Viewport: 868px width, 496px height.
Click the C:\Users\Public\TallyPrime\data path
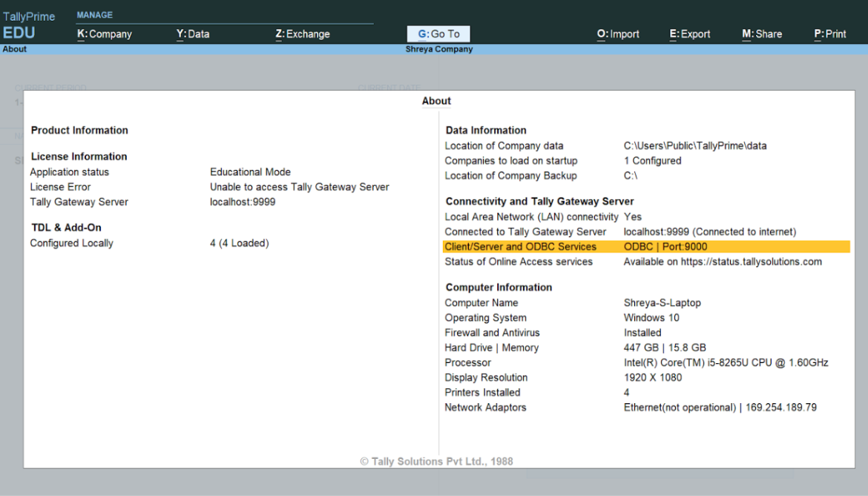pyautogui.click(x=695, y=146)
